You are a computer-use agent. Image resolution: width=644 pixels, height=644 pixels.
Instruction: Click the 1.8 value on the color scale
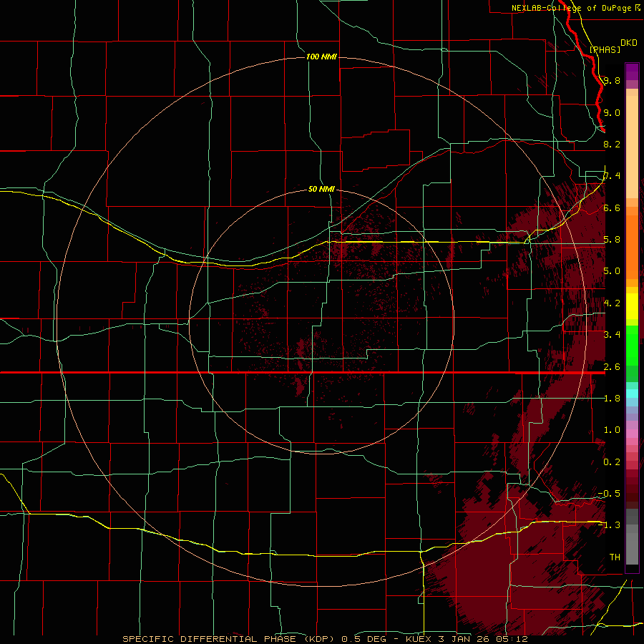point(612,399)
